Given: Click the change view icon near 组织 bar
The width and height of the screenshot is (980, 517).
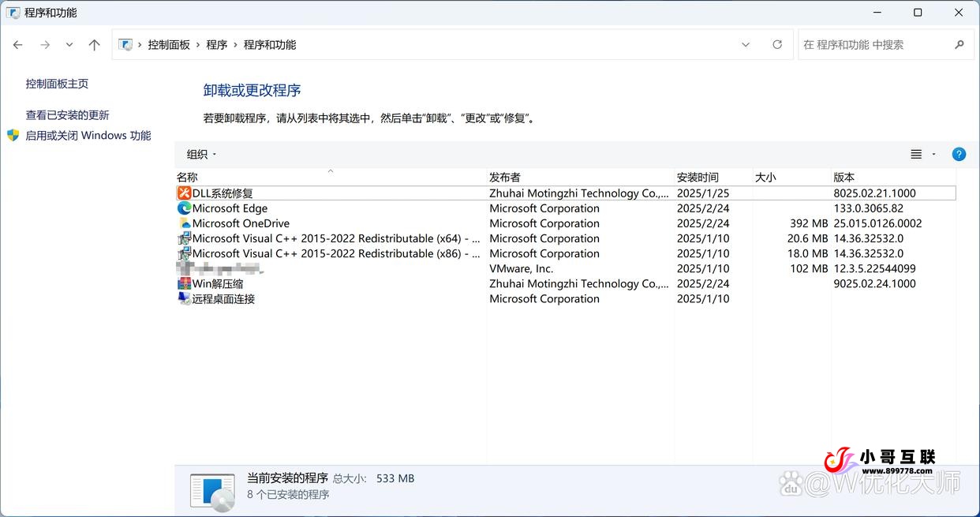Looking at the screenshot, I should [916, 153].
